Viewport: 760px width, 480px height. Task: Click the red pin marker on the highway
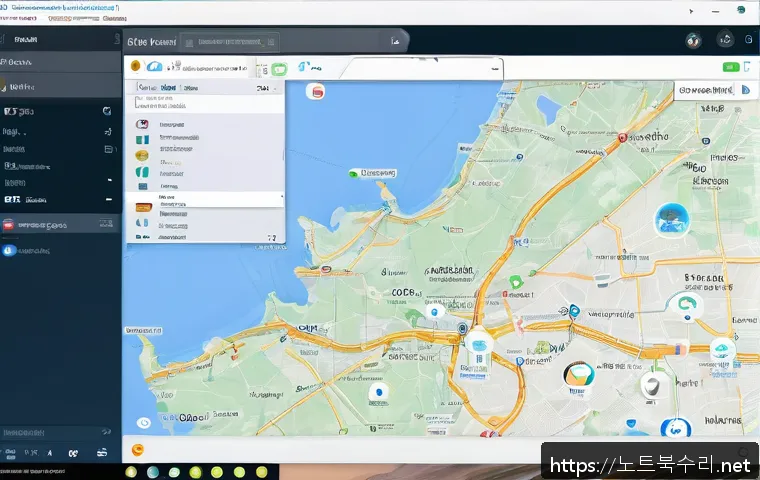click(622, 137)
